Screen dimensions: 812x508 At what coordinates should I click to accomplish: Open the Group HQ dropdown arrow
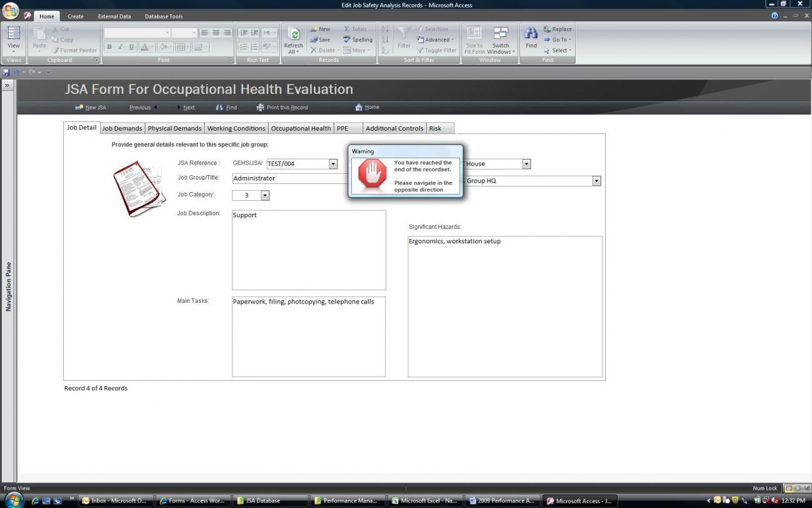pos(596,181)
